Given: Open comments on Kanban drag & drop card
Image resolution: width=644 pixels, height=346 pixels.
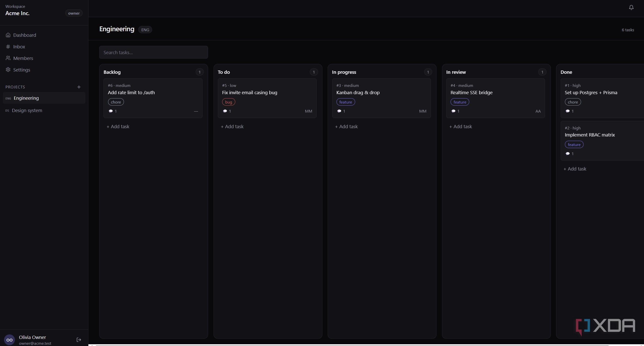Looking at the screenshot, I should point(341,111).
